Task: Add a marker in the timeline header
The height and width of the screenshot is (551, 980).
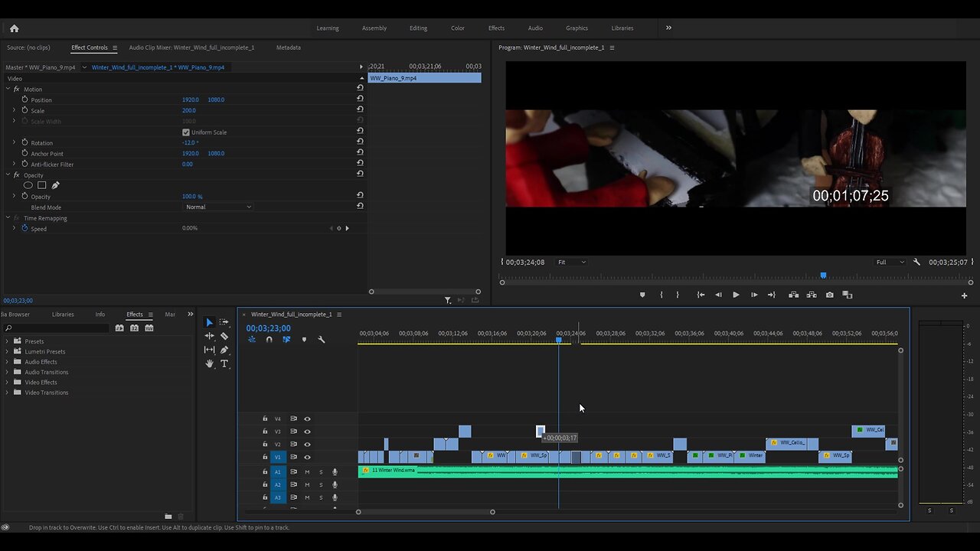Action: tap(304, 340)
